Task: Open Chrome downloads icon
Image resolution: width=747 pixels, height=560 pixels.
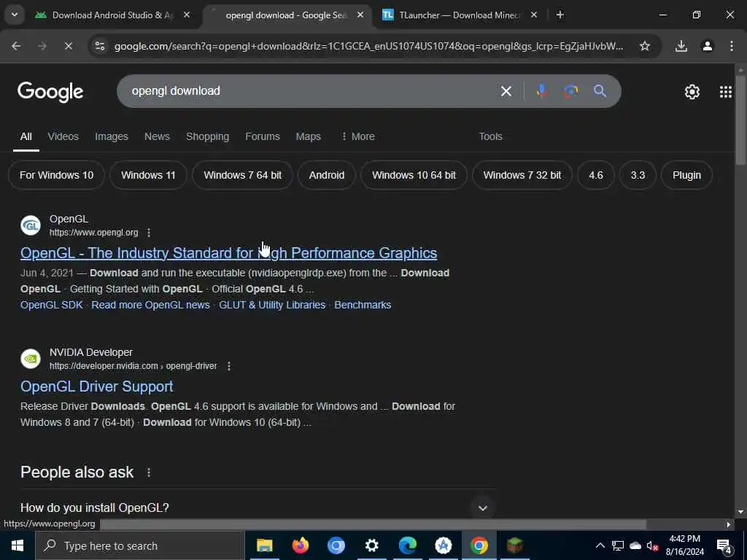Action: [x=681, y=46]
